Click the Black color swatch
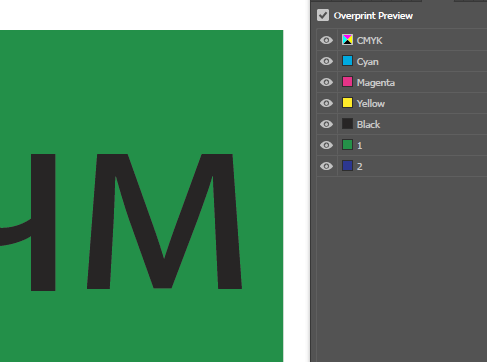 click(347, 124)
